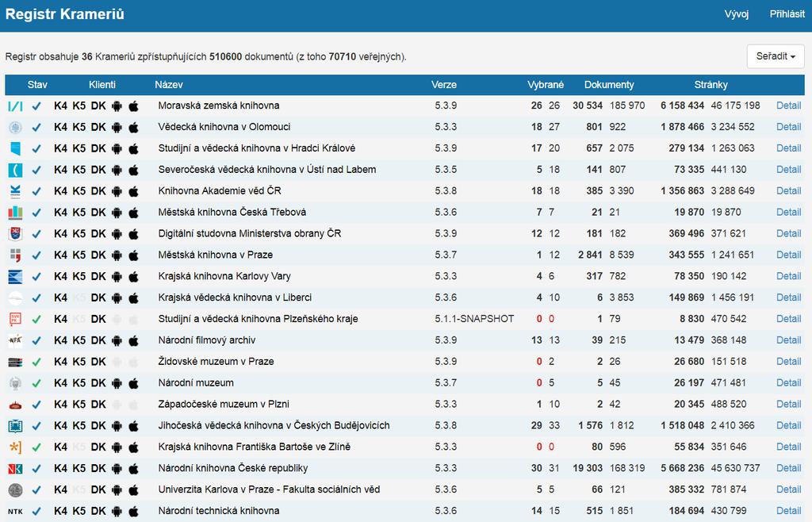The height and width of the screenshot is (522, 812).
Task: Click the Knihovna Akademie věd ČR logo
Action: [15, 191]
